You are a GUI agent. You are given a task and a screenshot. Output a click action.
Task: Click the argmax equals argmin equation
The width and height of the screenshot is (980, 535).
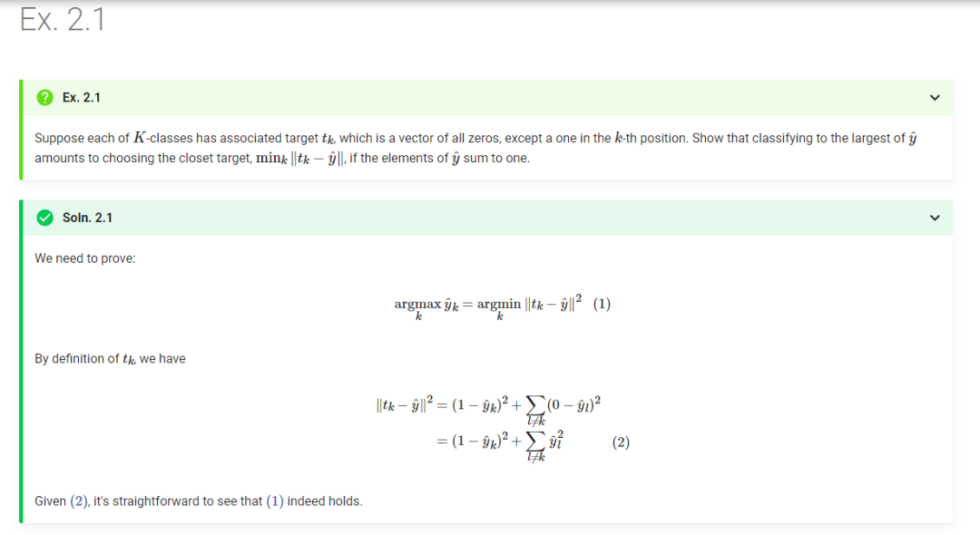[x=489, y=306]
